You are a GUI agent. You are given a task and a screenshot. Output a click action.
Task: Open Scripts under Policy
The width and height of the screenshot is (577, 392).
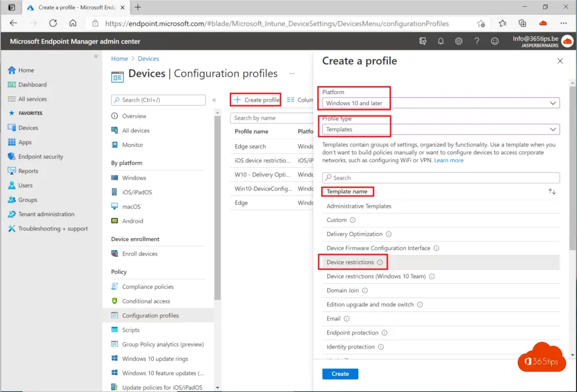click(x=131, y=330)
